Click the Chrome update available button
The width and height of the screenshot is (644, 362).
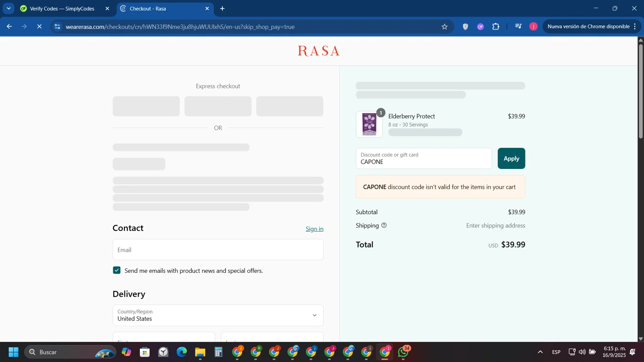[x=589, y=27]
